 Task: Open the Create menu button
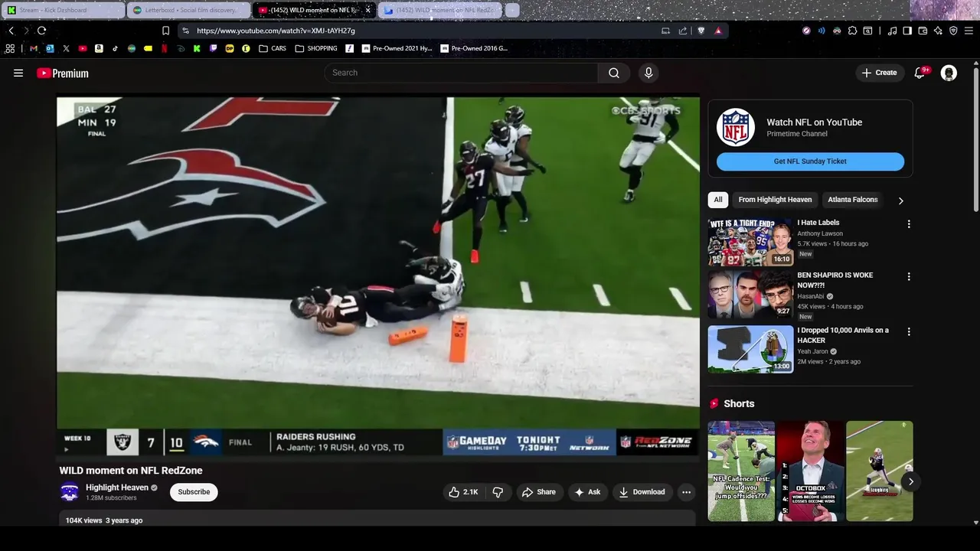(878, 73)
